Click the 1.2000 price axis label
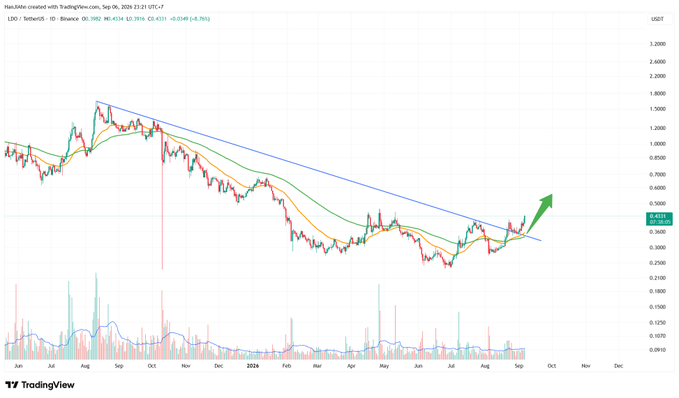 pyautogui.click(x=657, y=128)
